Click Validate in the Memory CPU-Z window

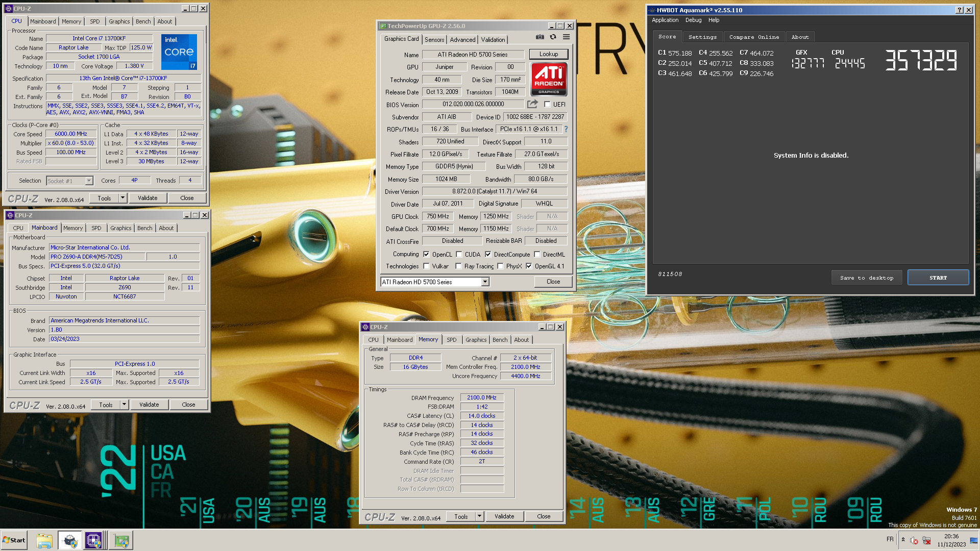[504, 516]
